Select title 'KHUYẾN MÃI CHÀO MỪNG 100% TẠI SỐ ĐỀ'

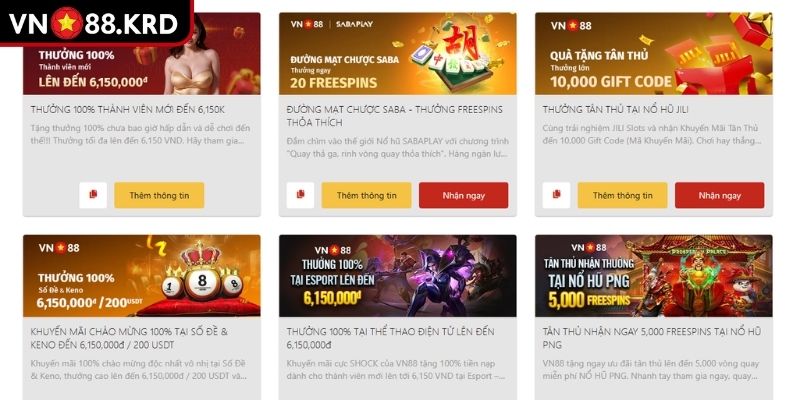(129, 332)
